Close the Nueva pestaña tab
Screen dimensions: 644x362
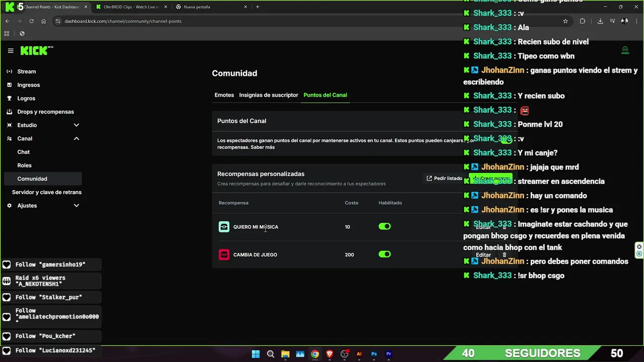[246, 7]
